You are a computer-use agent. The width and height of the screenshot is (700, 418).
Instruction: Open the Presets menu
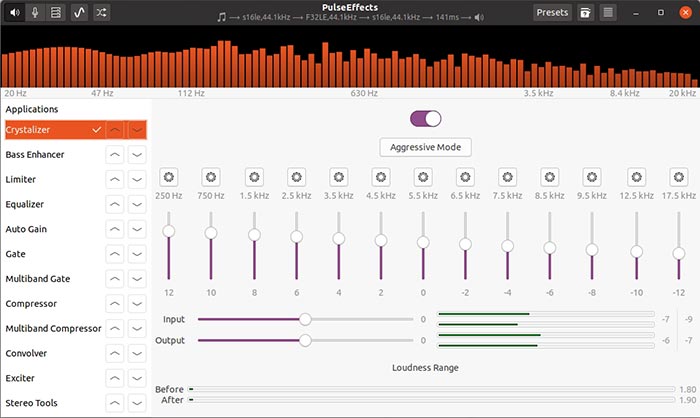(x=552, y=13)
